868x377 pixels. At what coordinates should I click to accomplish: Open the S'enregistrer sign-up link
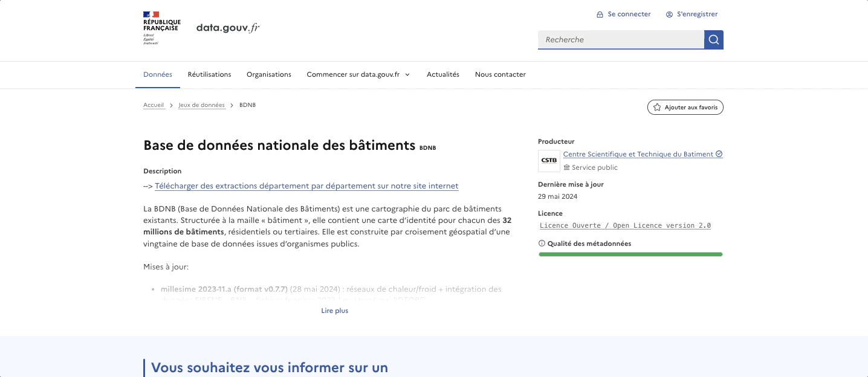click(x=691, y=14)
